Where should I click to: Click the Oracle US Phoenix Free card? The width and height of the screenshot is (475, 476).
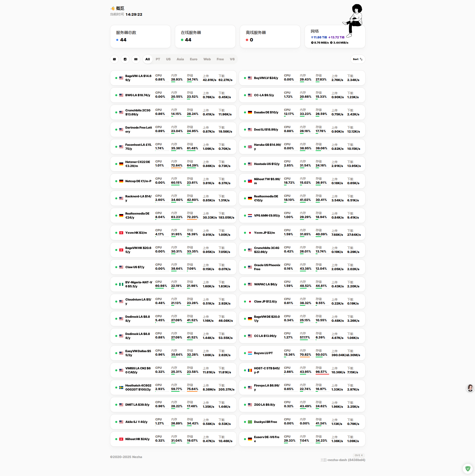click(x=302, y=267)
